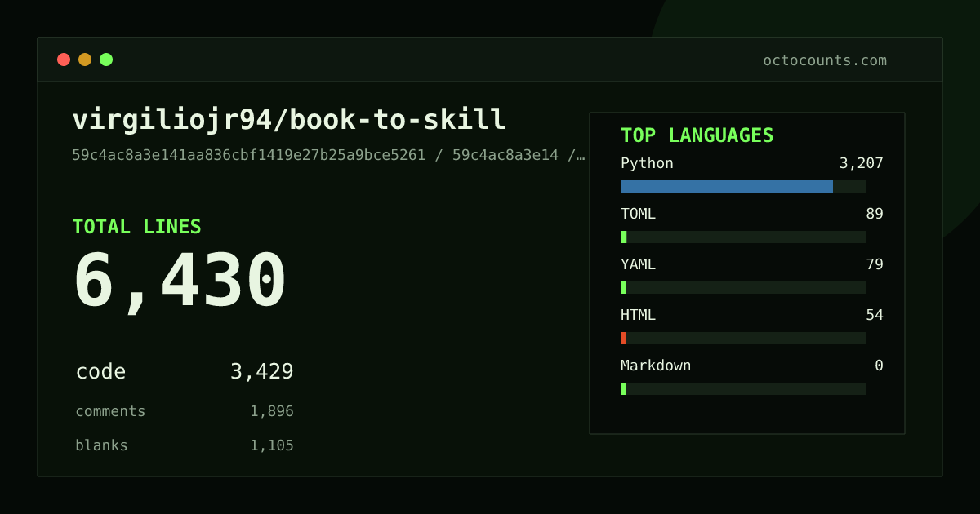
Task: Click the TOP LANGUAGES heading
Action: [697, 135]
